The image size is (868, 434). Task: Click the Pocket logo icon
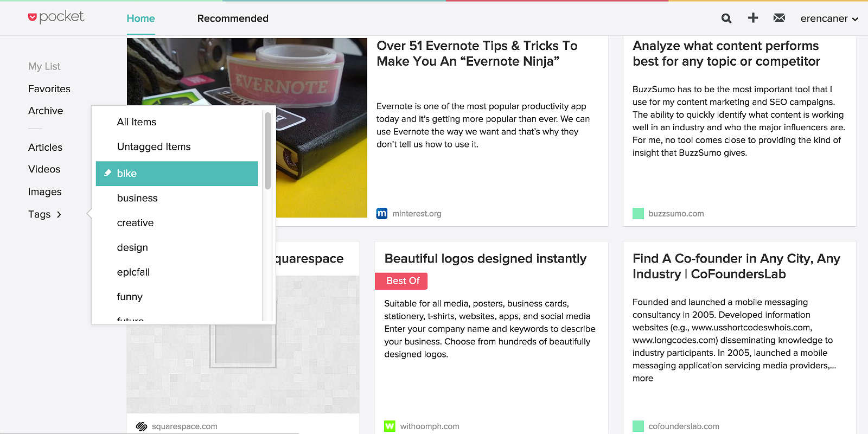point(33,17)
